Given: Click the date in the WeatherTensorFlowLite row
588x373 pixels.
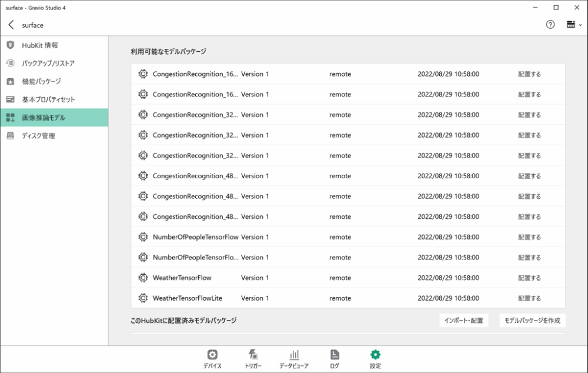Looking at the screenshot, I should 448,298.
